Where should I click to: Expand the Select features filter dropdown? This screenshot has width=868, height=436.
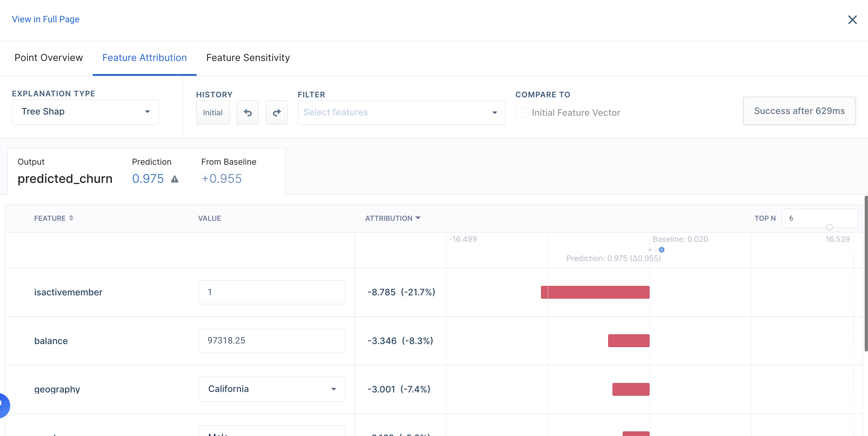(x=401, y=113)
